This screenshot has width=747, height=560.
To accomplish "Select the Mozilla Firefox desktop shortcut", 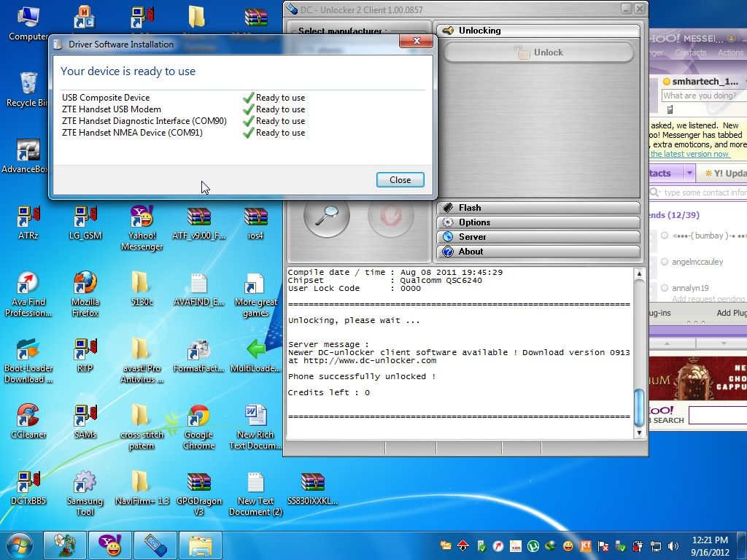I will [x=85, y=294].
